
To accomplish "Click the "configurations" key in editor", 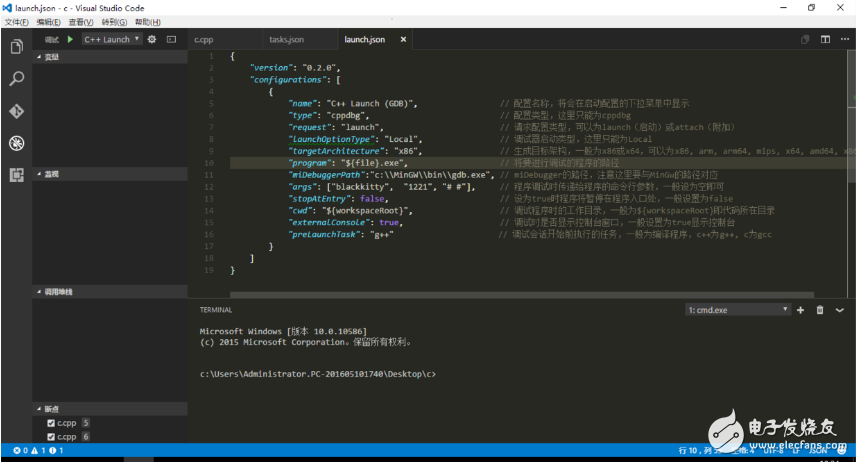I will [x=288, y=80].
